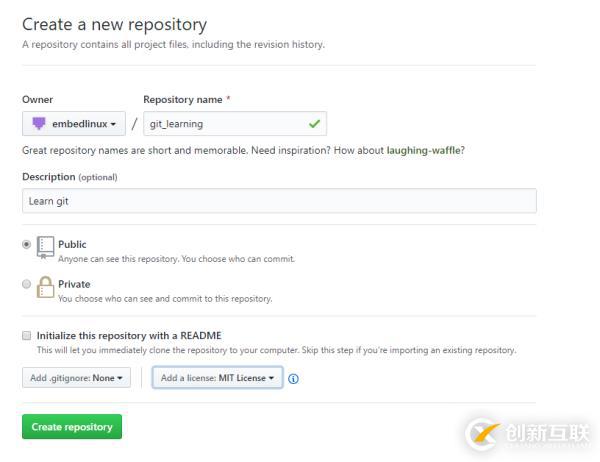The image size is (600, 462).
Task: Click the info icon beside the license dropdown
Action: point(294,379)
